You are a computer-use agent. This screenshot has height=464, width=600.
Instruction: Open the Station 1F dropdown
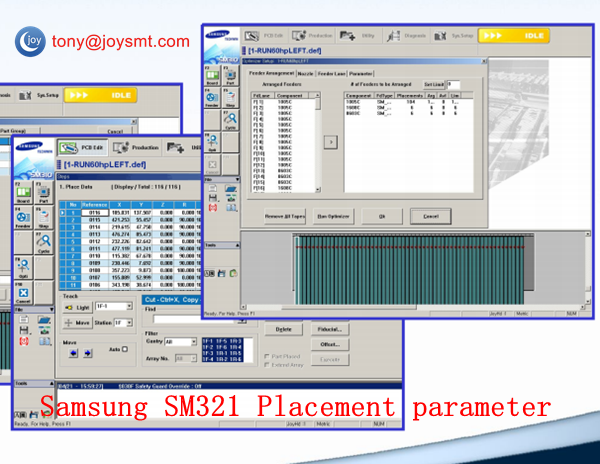tap(129, 323)
